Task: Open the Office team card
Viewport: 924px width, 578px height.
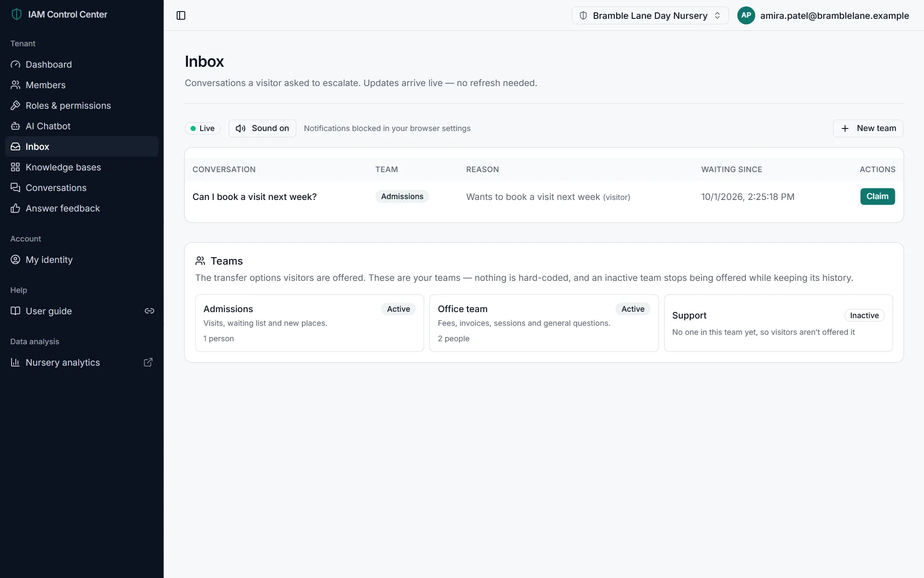Action: pos(544,323)
